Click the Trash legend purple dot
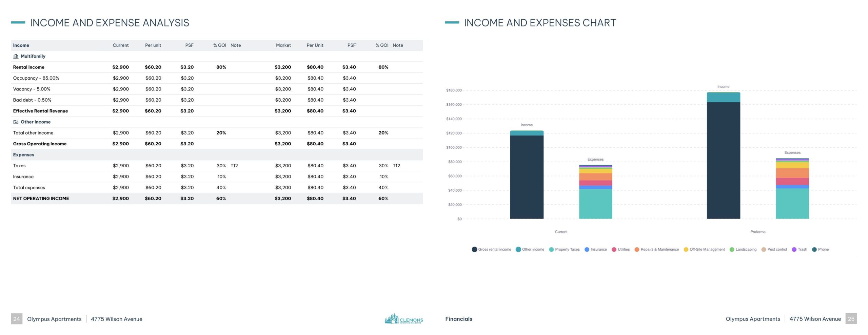Image resolution: width=868 pixels, height=335 pixels. 794,250
